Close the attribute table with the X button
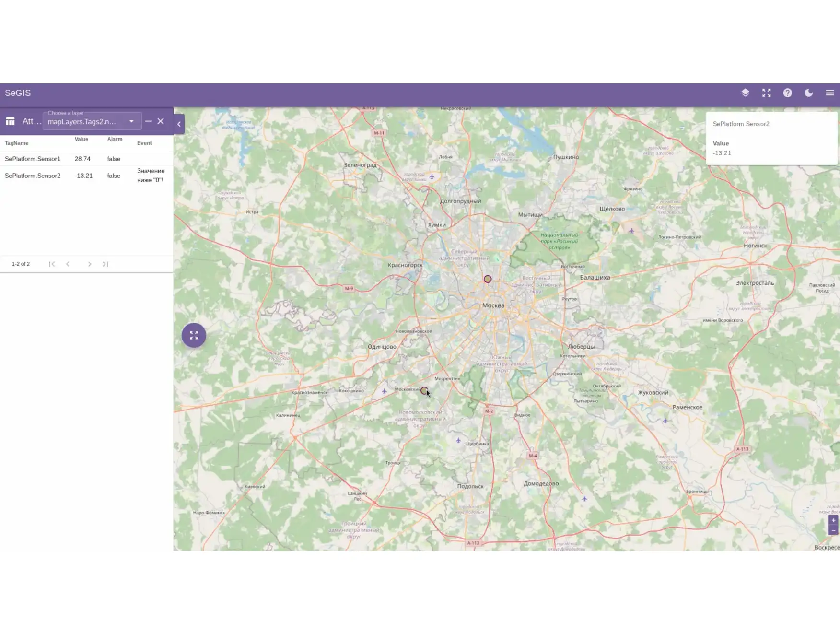840x633 pixels. 161,121
